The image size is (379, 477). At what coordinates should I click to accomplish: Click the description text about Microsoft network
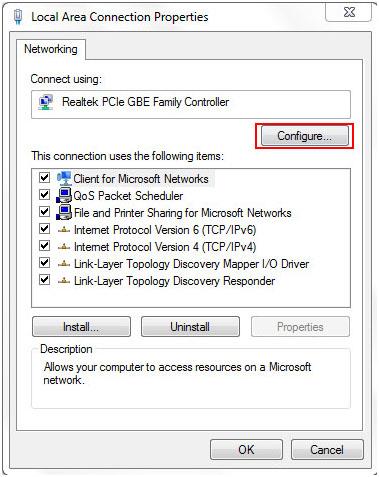177,373
